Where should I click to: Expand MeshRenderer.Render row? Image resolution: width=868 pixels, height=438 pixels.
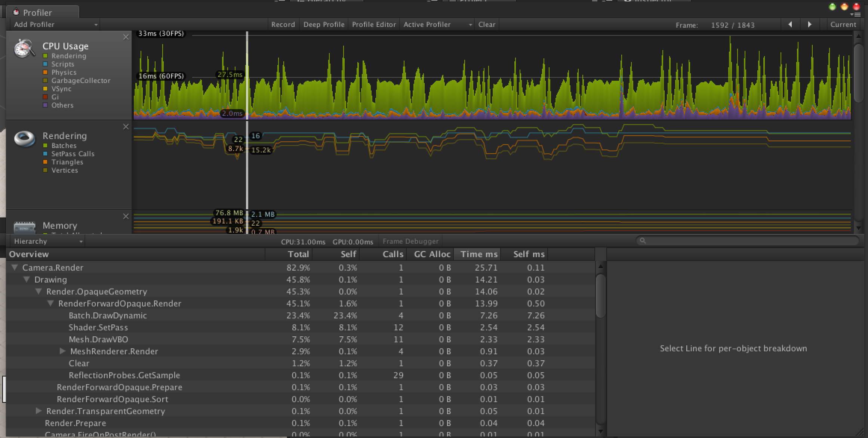(62, 351)
